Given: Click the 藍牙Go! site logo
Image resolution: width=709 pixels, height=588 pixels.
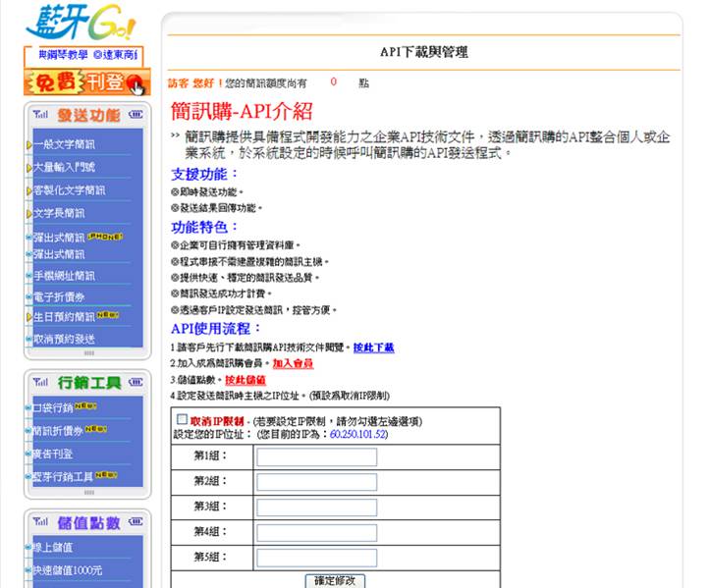Looking at the screenshot, I should tap(80, 23).
